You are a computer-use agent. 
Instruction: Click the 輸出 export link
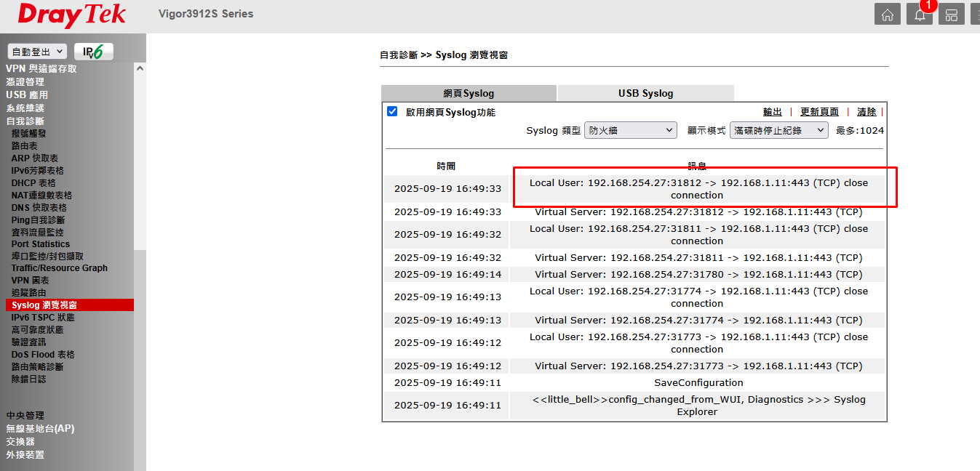coord(772,112)
